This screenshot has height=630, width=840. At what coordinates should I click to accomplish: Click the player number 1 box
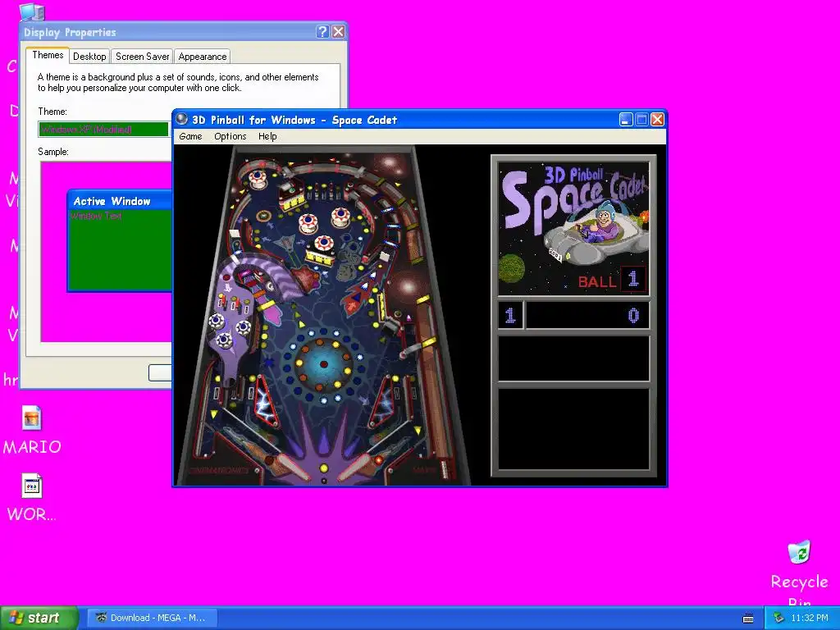[x=510, y=315]
